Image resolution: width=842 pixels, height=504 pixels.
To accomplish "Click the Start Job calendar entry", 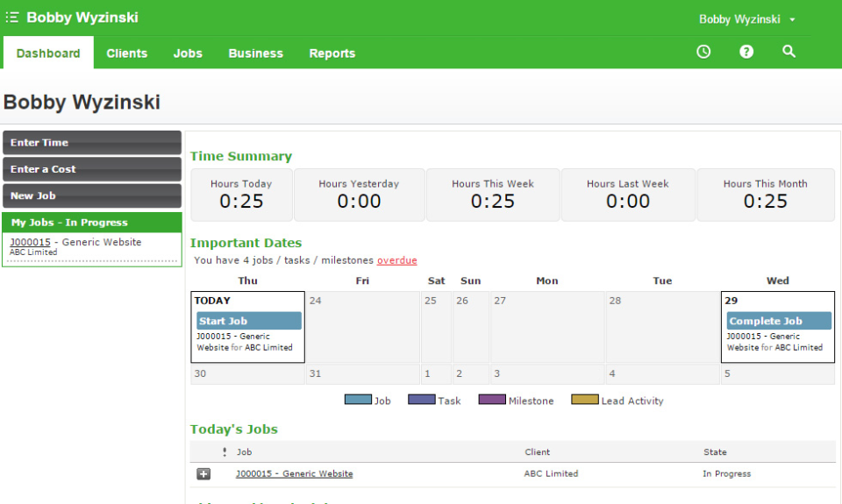I will [x=248, y=321].
